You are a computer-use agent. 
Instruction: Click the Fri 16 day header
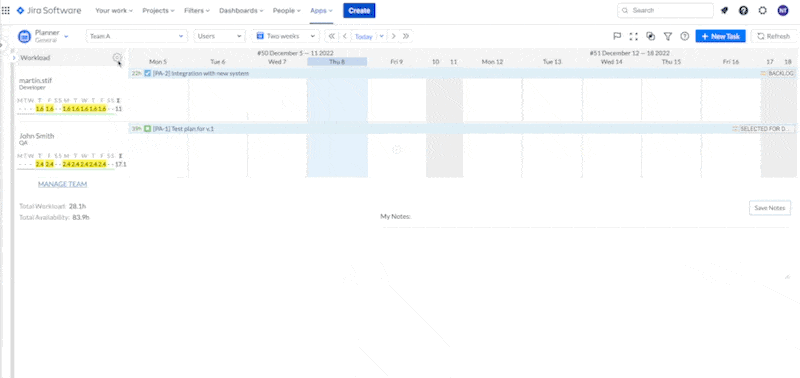[x=731, y=62]
